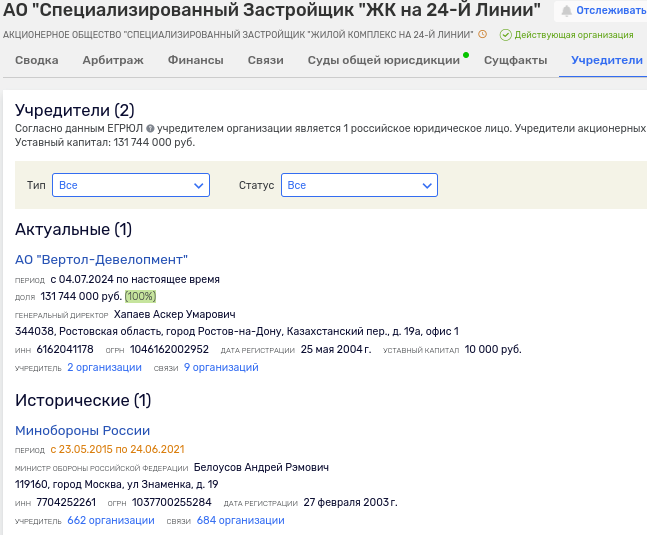The width and height of the screenshot is (647, 535).
Task: Click 'Уставный капитал: 131 744 000 руб.' line
Action: click(105, 142)
